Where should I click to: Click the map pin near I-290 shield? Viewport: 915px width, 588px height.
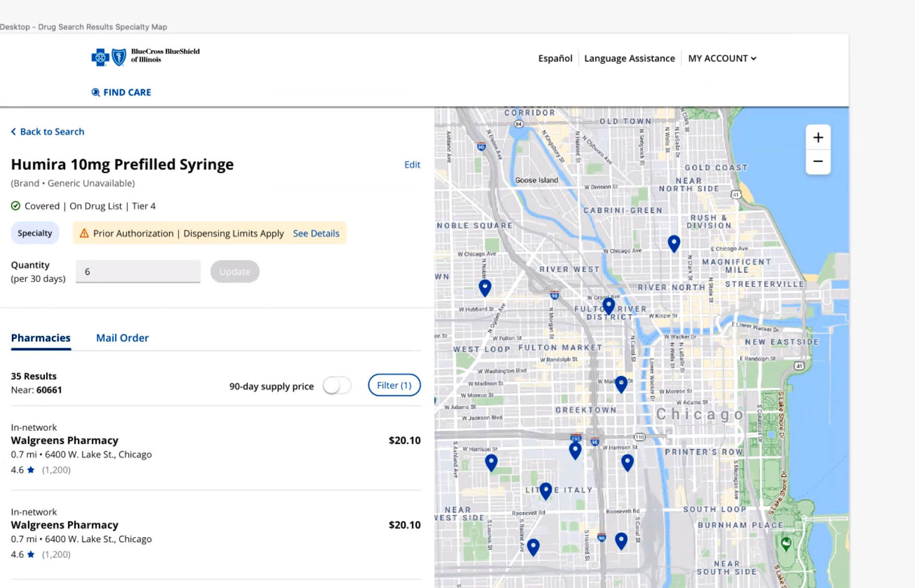(x=575, y=450)
